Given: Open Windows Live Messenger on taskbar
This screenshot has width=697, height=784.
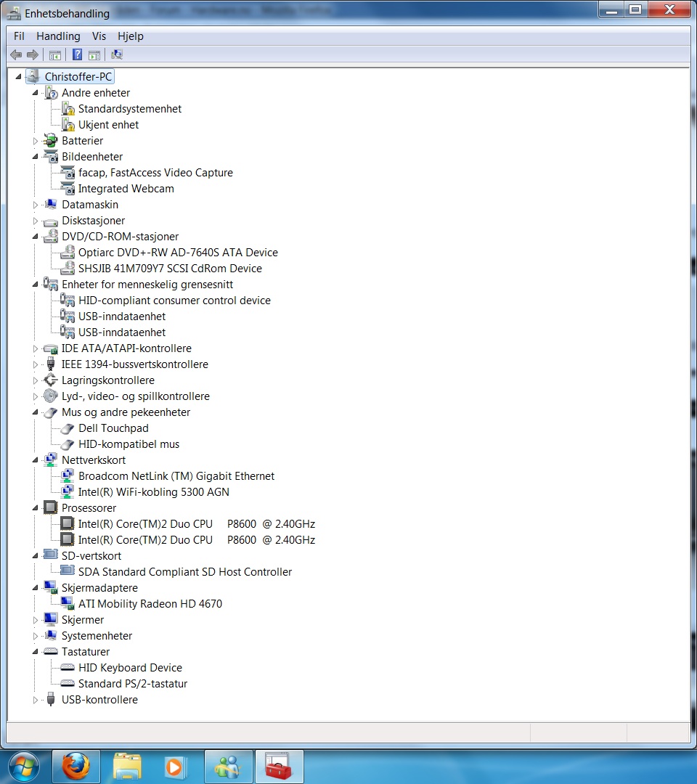Looking at the screenshot, I should 228,766.
